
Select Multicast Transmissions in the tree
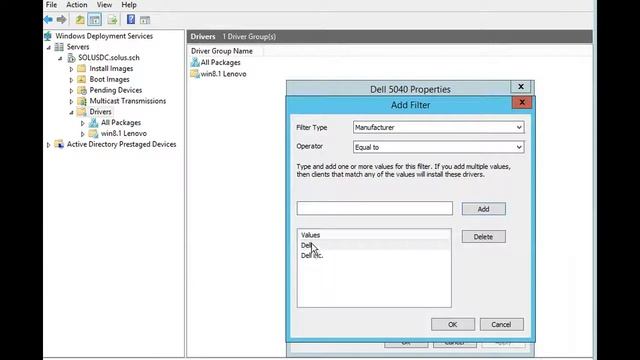pos(128,101)
